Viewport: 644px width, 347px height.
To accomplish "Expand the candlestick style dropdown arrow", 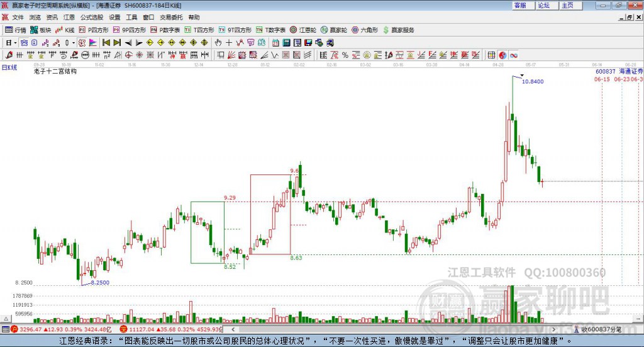I will pos(74,43).
